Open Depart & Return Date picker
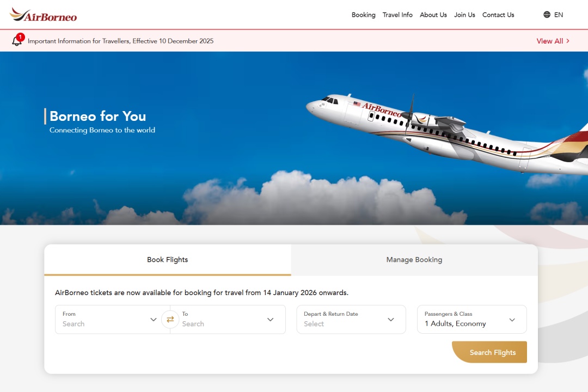This screenshot has width=588, height=392. point(351,319)
